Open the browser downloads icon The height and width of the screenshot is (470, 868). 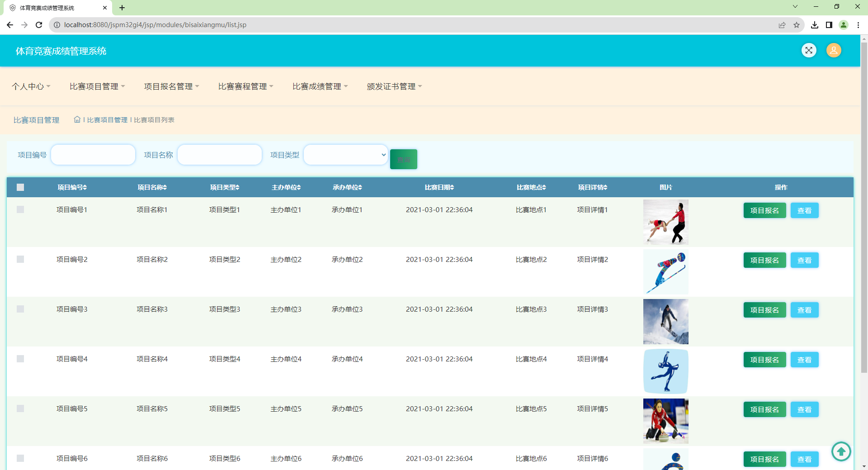pos(815,25)
